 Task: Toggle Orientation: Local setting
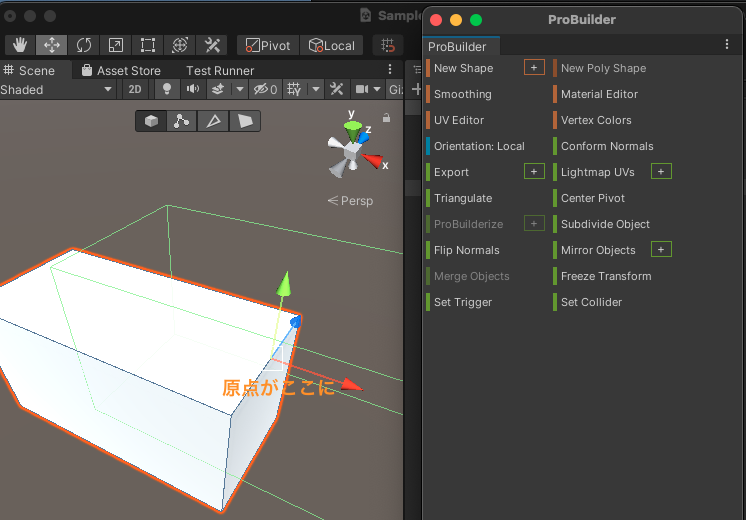pyautogui.click(x=479, y=146)
